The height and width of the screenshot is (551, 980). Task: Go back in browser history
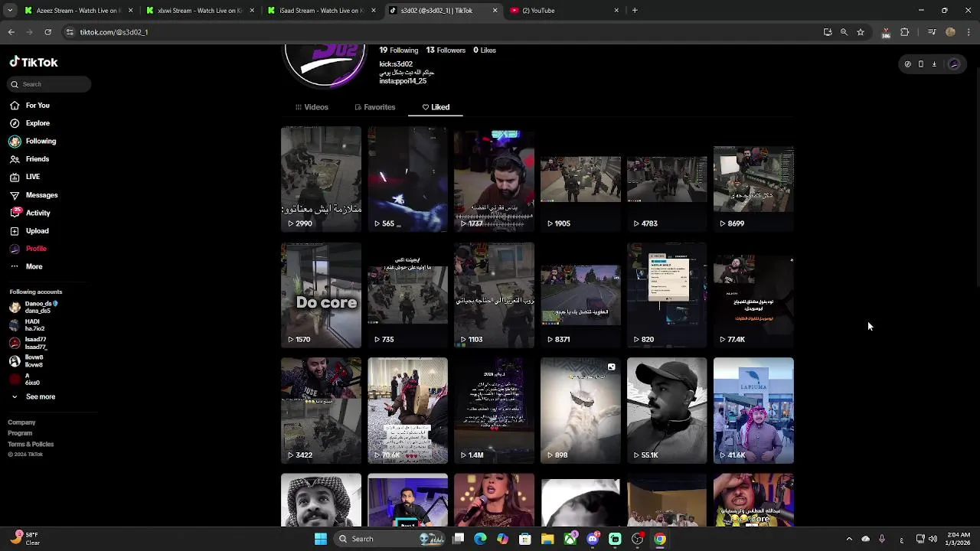[x=11, y=32]
